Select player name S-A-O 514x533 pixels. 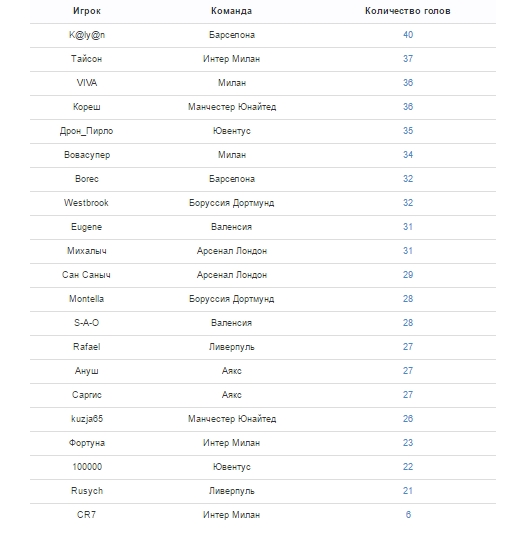tap(86, 323)
